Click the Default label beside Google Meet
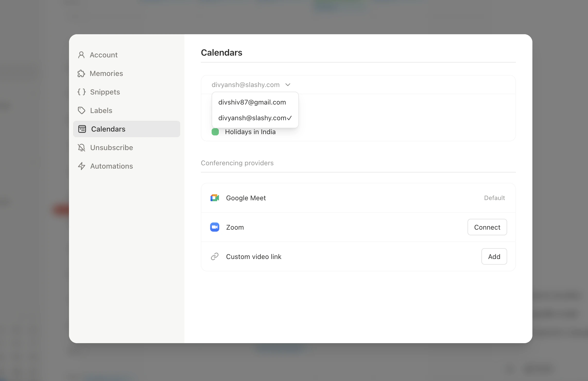Viewport: 588px width, 381px height. coord(494,198)
